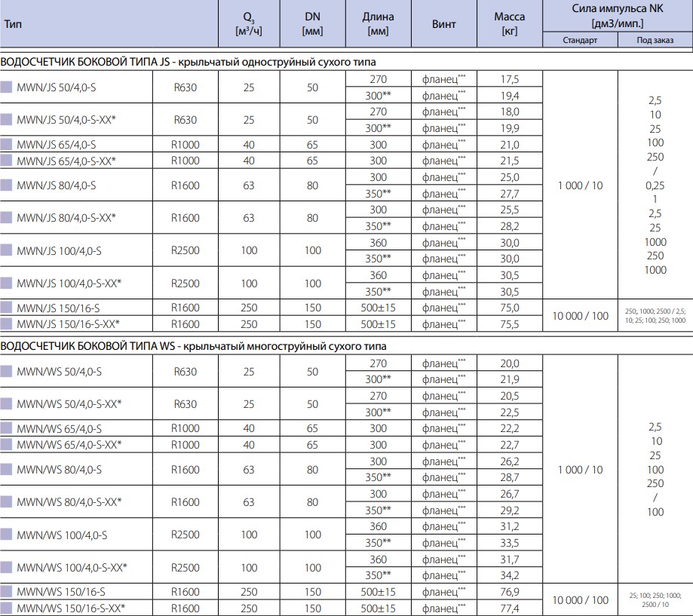Click "1 000 / 10" in the JS section
Screen dimensions: 693x616
click(x=581, y=185)
